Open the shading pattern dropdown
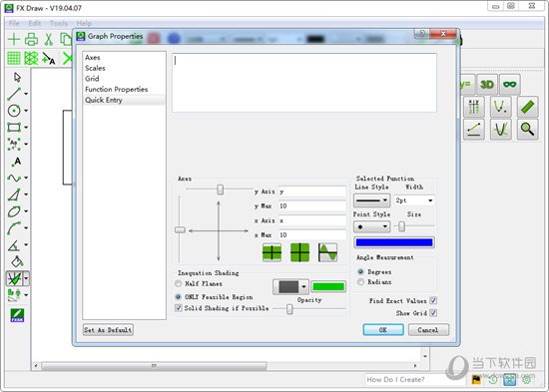 pos(290,287)
